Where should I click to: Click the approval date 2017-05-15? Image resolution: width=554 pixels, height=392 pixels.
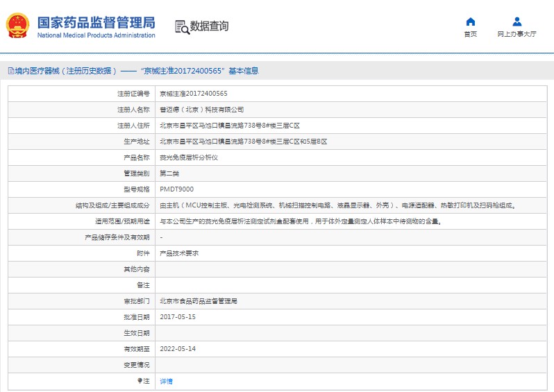click(178, 317)
